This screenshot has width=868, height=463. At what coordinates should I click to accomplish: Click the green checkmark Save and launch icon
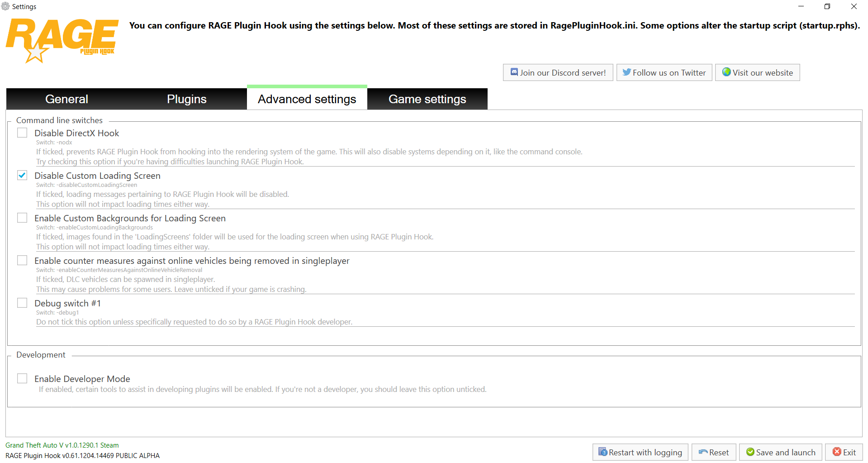click(x=750, y=452)
